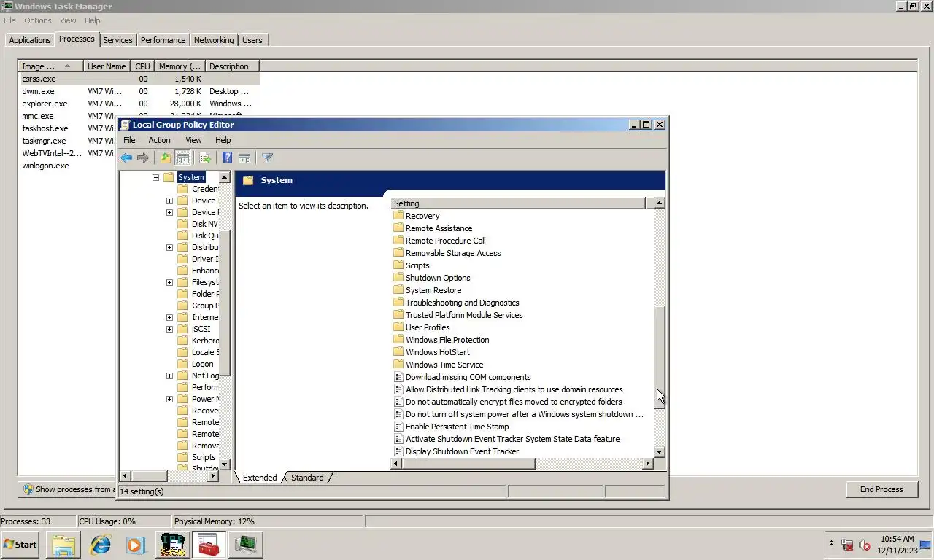Screen dimensions: 934x560
Task: Switch to Task Manager taskbar icon
Action: (x=245, y=545)
